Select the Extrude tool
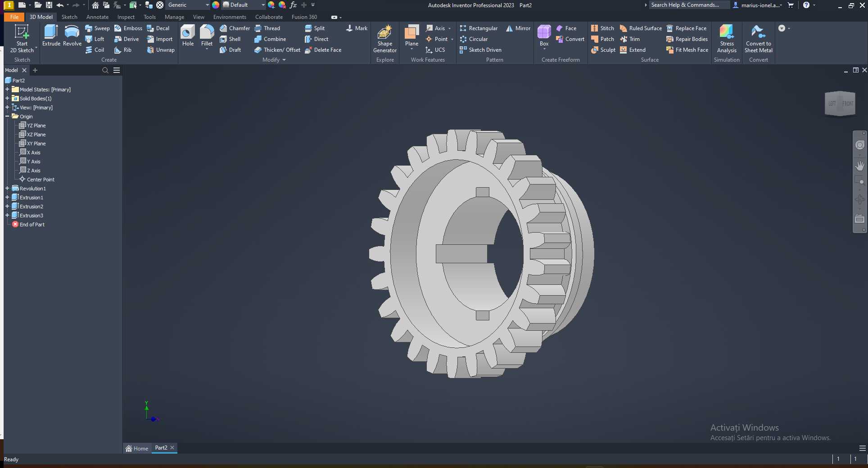The width and height of the screenshot is (868, 468). coord(51,36)
